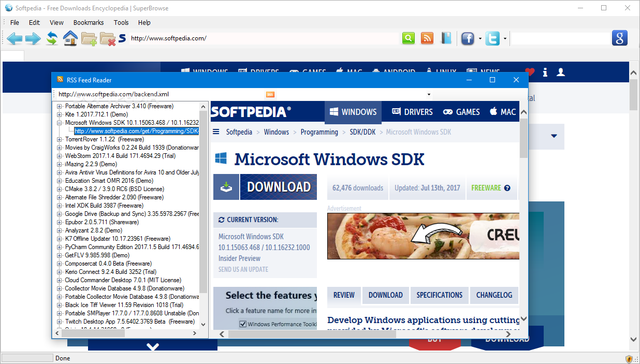Image resolution: width=640 pixels, height=364 pixels.
Task: Open the Facebook dropdown arrow
Action: pyautogui.click(x=480, y=39)
